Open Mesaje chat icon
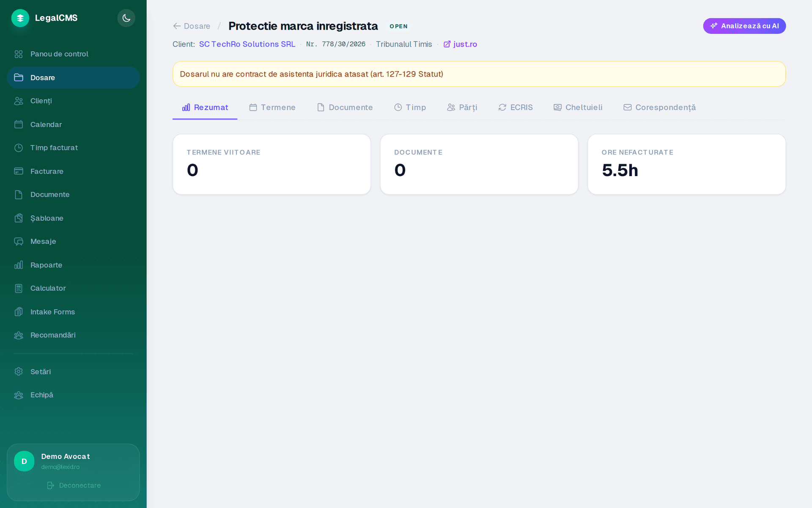 (x=19, y=241)
